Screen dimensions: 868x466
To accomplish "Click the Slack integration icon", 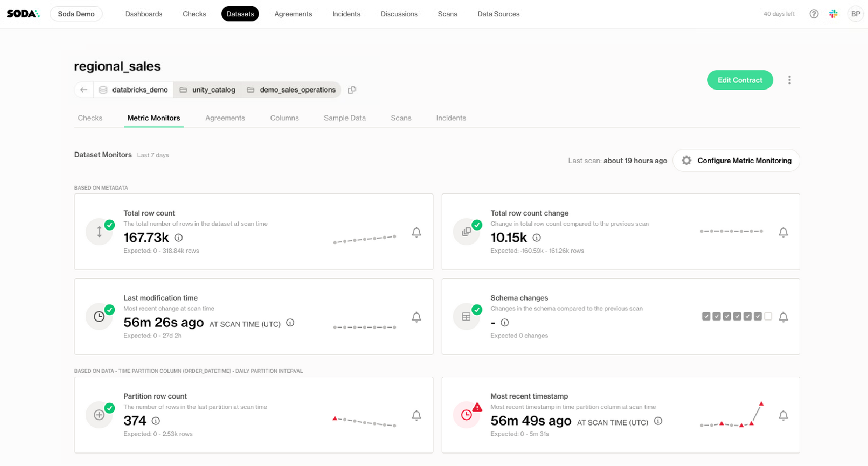I will (833, 14).
